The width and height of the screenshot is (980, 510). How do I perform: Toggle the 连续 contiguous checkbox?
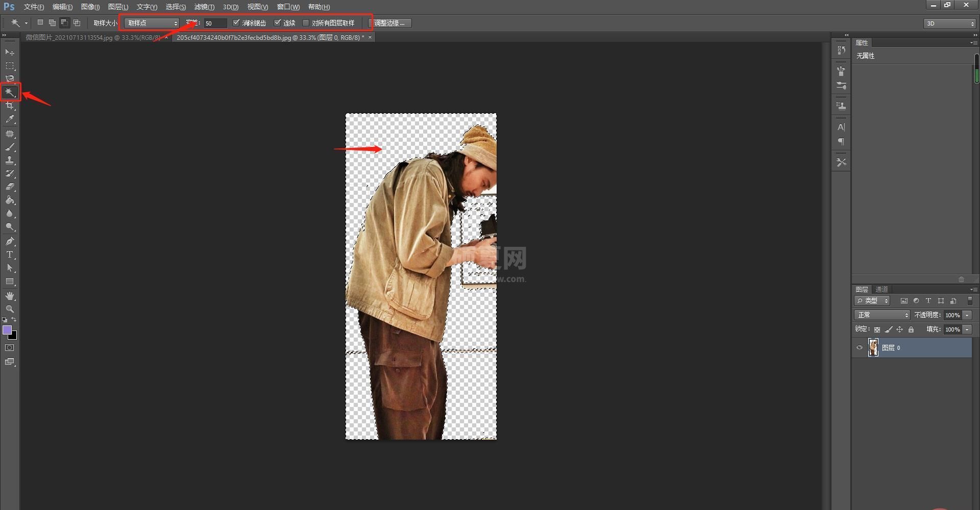click(x=278, y=23)
